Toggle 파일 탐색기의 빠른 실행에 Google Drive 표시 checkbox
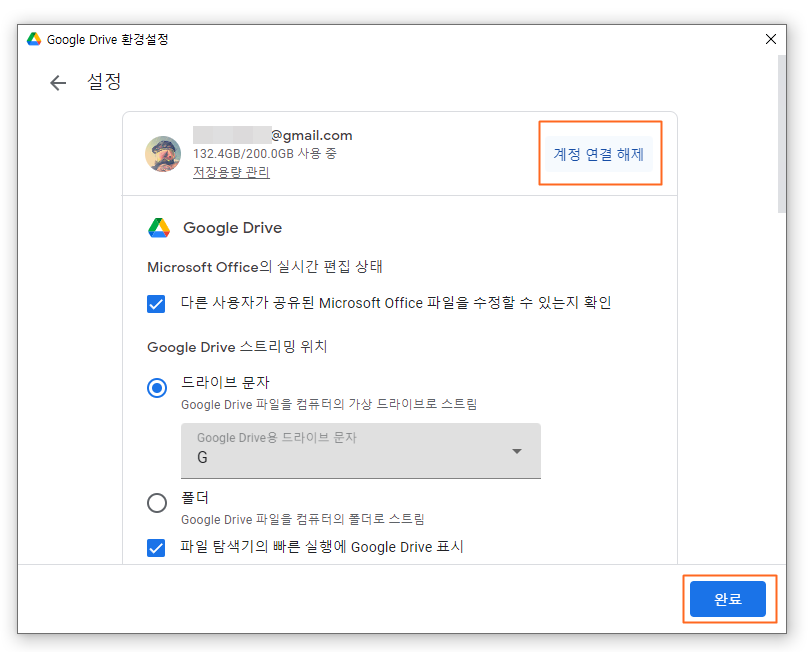 (x=156, y=547)
